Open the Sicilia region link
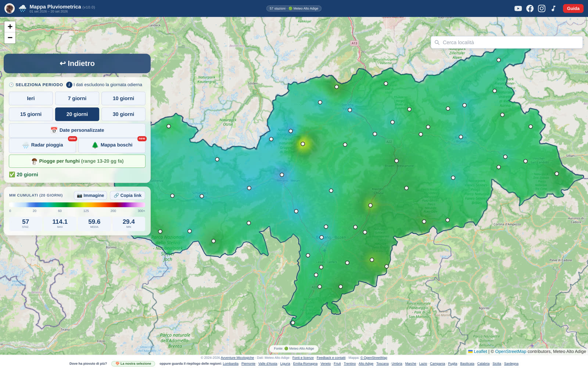The width and height of the screenshot is (588, 368). [497, 364]
